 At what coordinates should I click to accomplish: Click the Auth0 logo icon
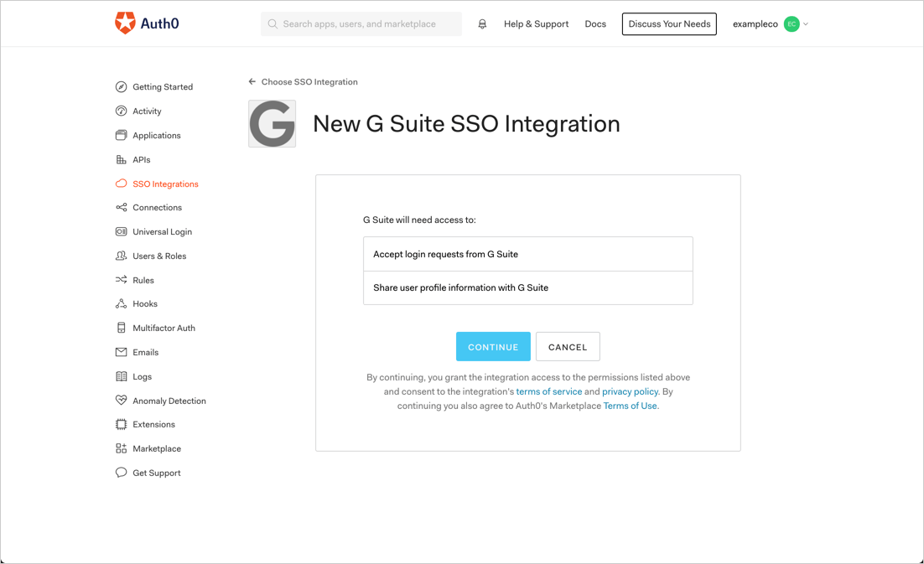coord(125,23)
